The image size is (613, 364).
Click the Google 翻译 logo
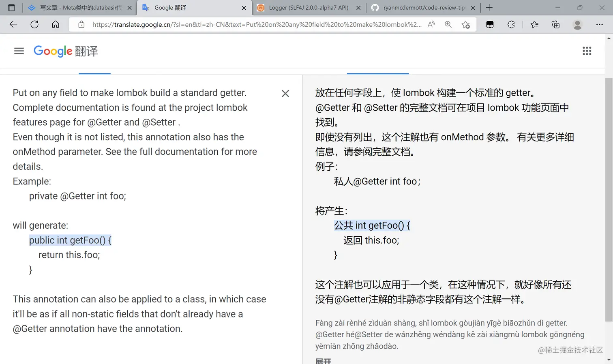click(x=66, y=51)
